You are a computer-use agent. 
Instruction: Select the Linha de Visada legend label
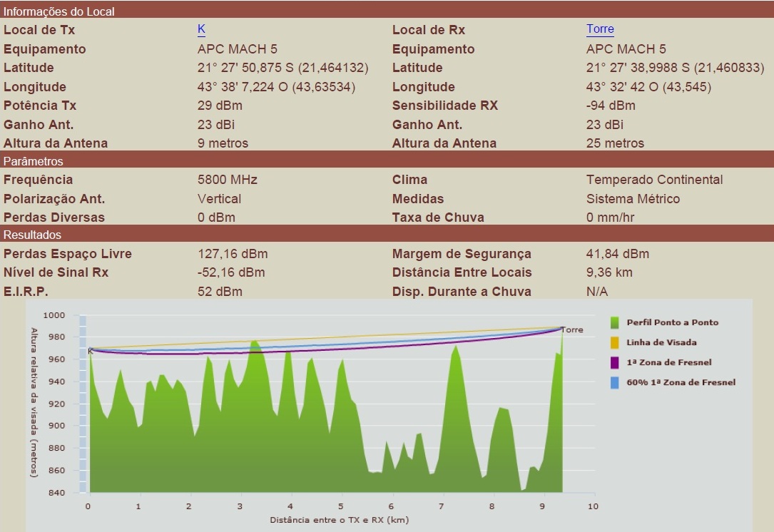(x=661, y=342)
